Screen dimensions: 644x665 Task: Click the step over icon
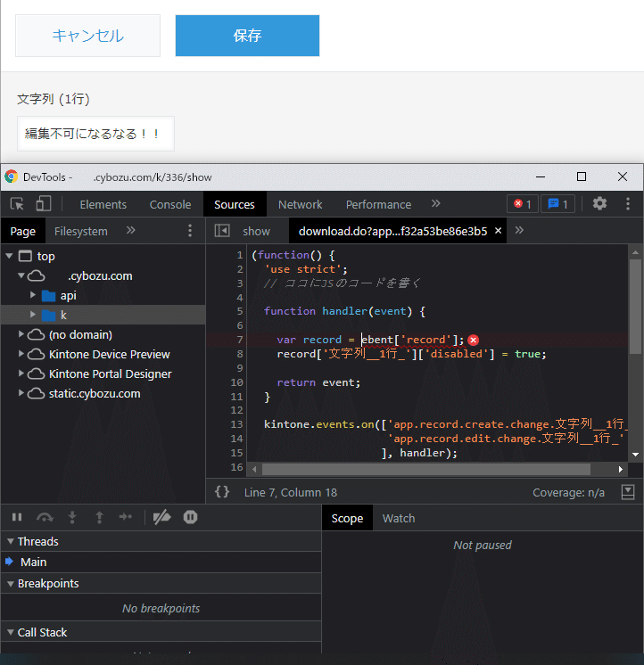45,517
